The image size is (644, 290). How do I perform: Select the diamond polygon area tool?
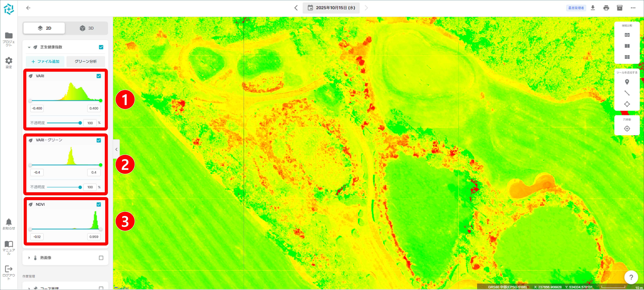(627, 104)
